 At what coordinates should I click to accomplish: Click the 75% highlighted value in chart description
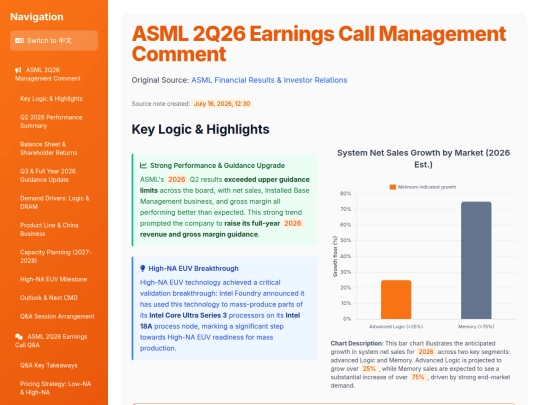418,377
